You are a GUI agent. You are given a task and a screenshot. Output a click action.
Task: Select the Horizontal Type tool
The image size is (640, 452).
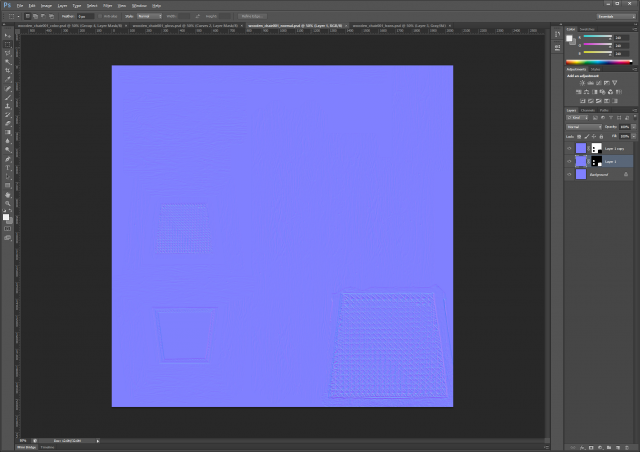click(7, 168)
